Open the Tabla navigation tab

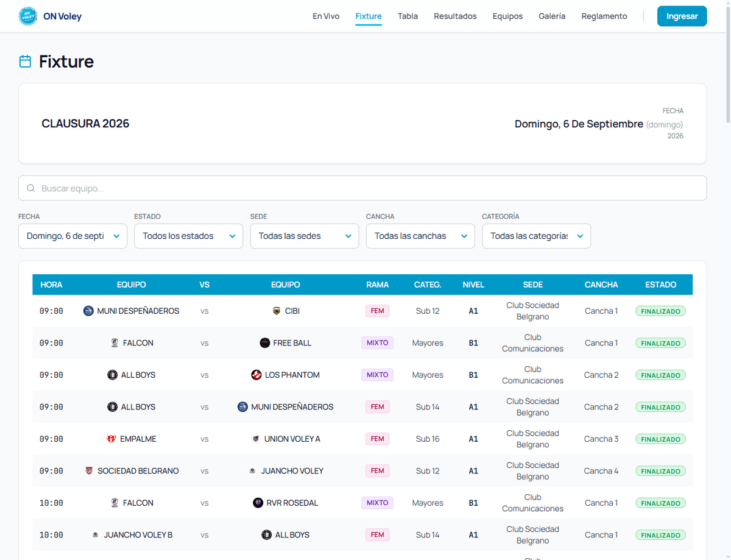408,16
